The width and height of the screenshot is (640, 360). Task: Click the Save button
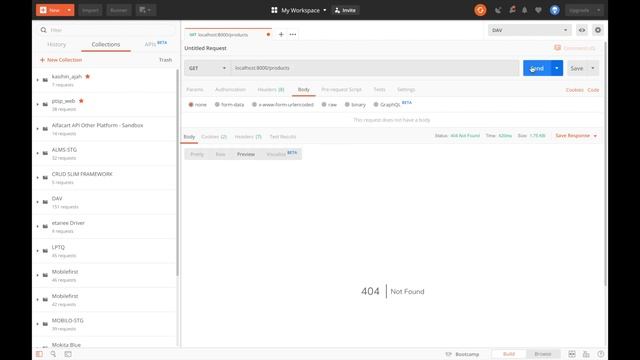577,68
